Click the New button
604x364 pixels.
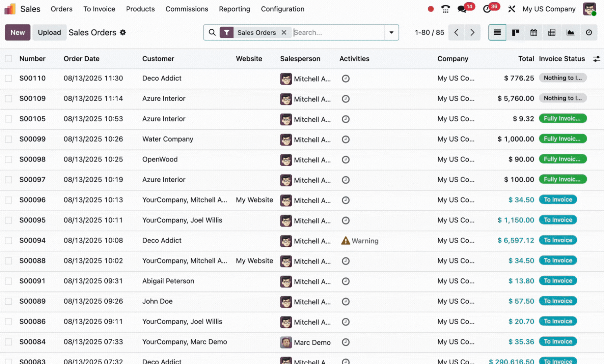(18, 32)
